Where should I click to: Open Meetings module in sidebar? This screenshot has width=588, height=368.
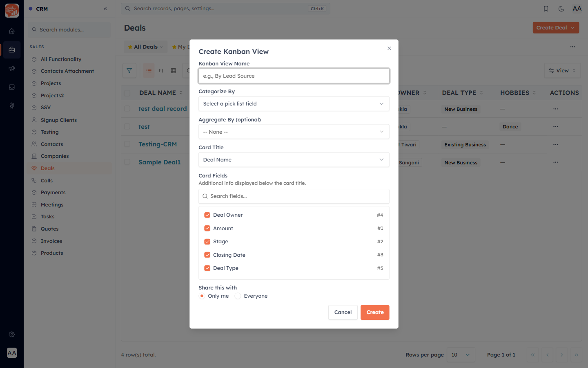[x=52, y=205]
